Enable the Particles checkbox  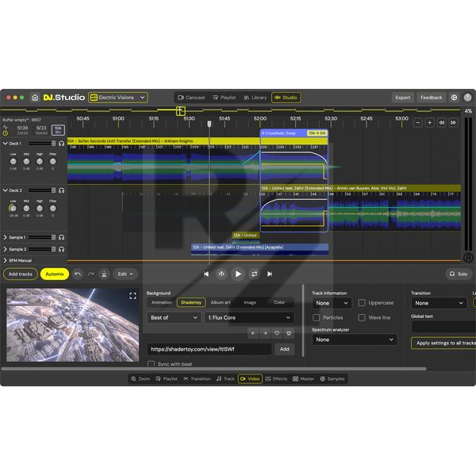(x=316, y=317)
